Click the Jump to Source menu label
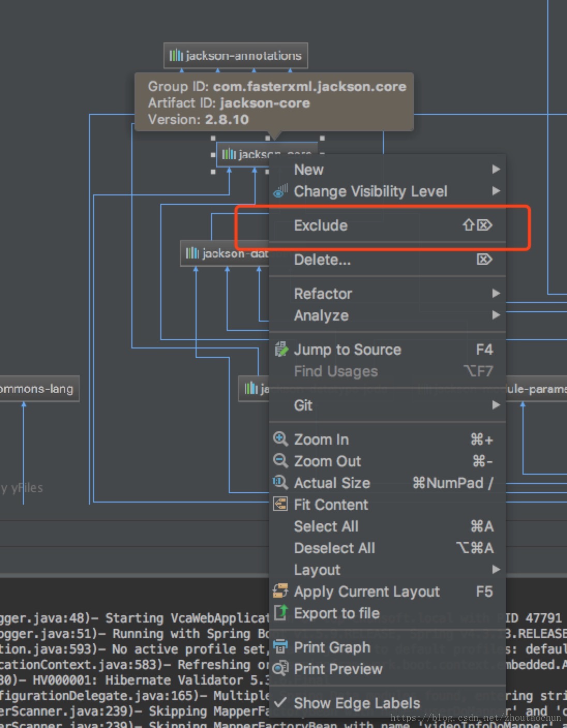The image size is (567, 728). [x=348, y=350]
